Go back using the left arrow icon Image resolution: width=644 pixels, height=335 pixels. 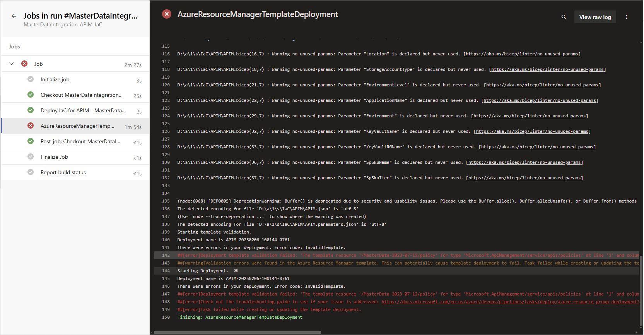click(x=14, y=16)
